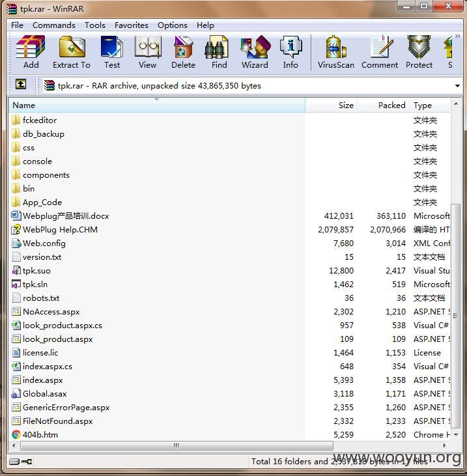Click the Extract To toolbar icon
Image resolution: width=467 pixels, height=476 pixels.
(x=72, y=52)
